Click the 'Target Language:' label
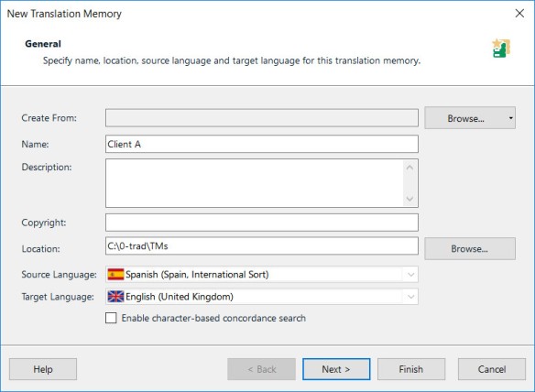535x392 pixels. tap(58, 297)
